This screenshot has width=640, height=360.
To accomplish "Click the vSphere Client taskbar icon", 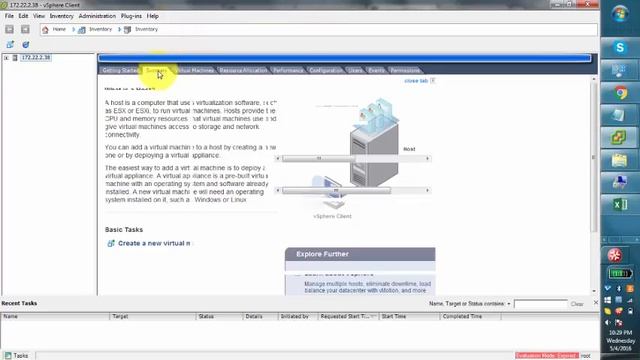I will click(619, 137).
